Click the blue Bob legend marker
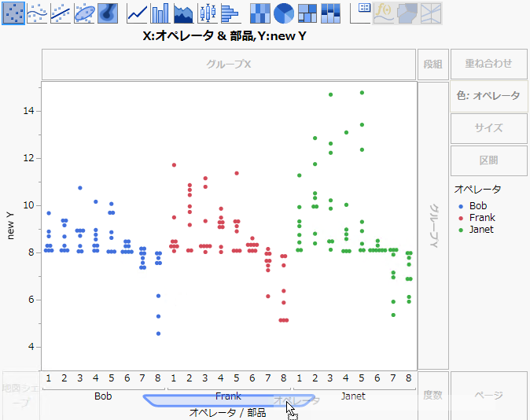The width and height of the screenshot is (530, 420). tap(461, 206)
